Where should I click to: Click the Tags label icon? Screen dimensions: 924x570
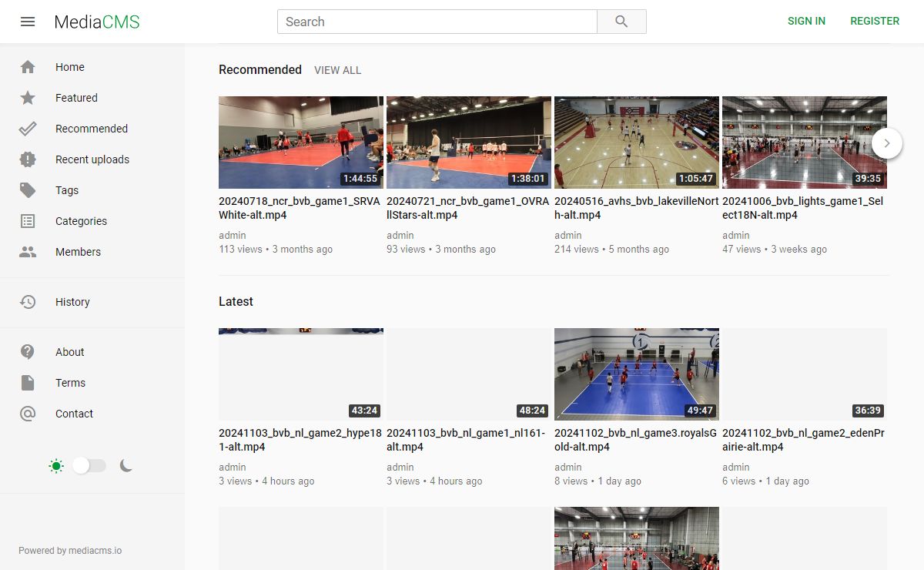click(28, 190)
